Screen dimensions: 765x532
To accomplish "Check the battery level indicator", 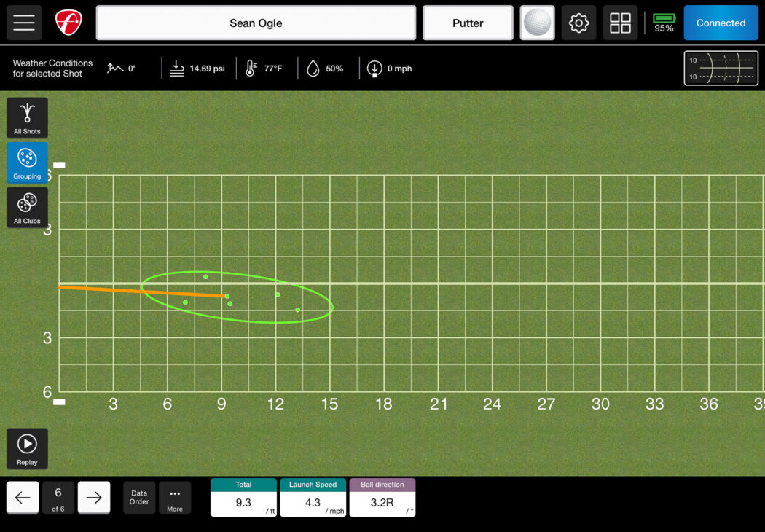I will [x=663, y=23].
